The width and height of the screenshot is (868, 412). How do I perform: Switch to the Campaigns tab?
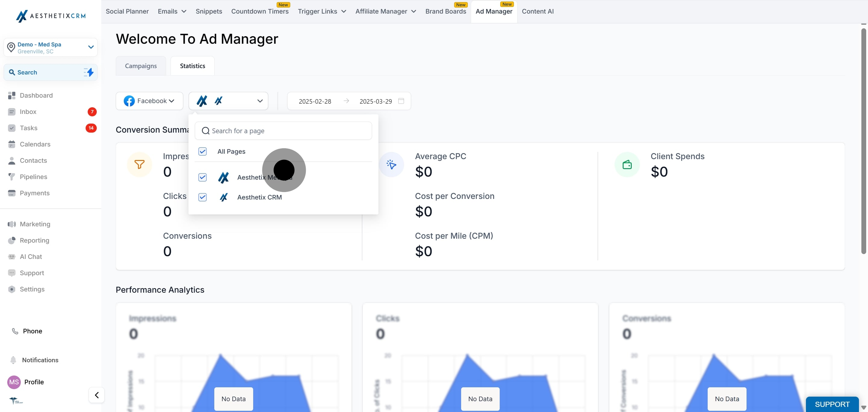(140, 66)
